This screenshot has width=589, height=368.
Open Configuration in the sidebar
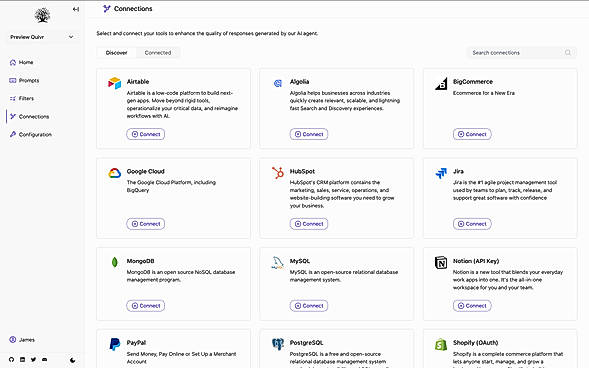point(31,134)
